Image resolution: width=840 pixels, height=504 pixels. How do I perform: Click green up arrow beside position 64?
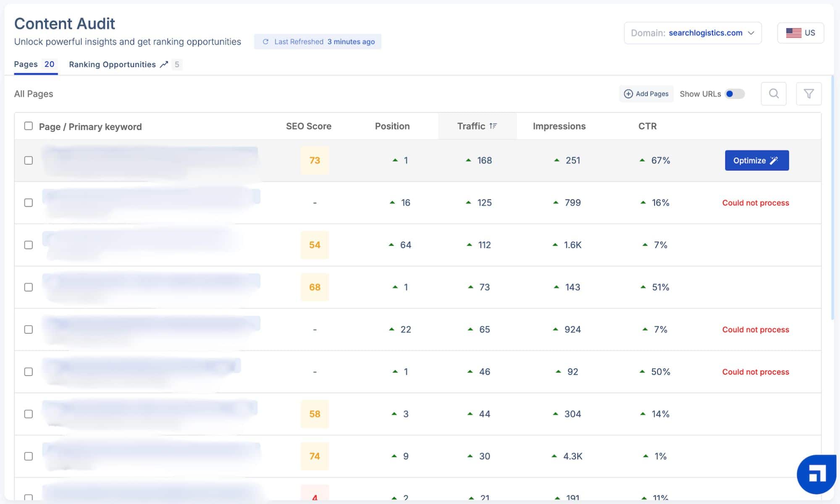point(391,244)
